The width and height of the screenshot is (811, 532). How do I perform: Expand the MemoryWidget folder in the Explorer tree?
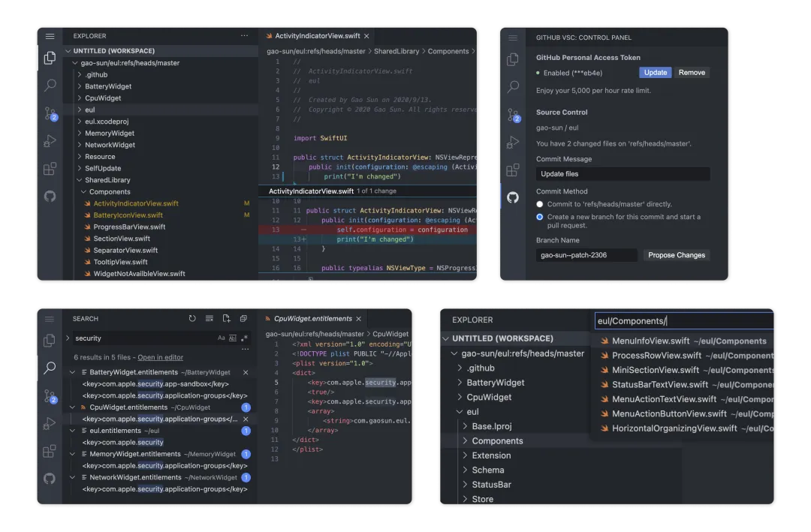(x=80, y=134)
